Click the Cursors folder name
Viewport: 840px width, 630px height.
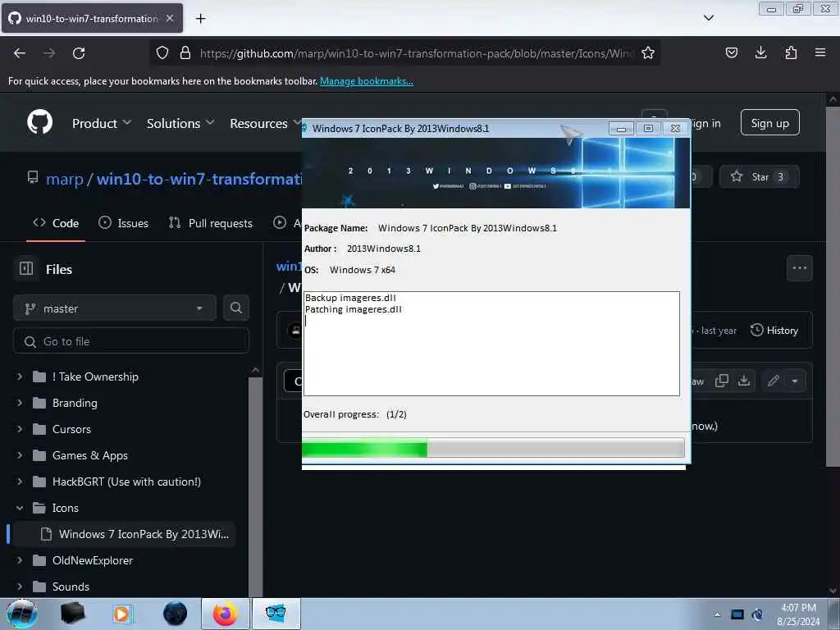(72, 429)
